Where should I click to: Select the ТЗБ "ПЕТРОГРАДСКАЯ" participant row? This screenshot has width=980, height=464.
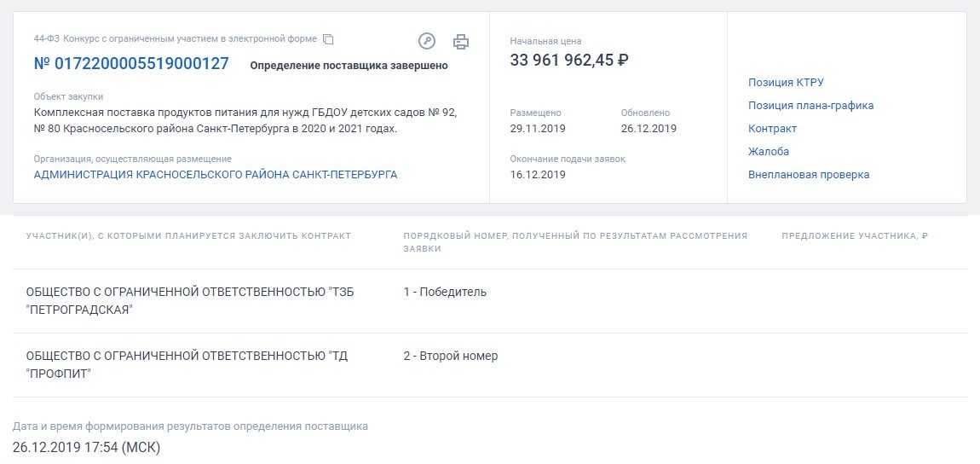coord(190,300)
